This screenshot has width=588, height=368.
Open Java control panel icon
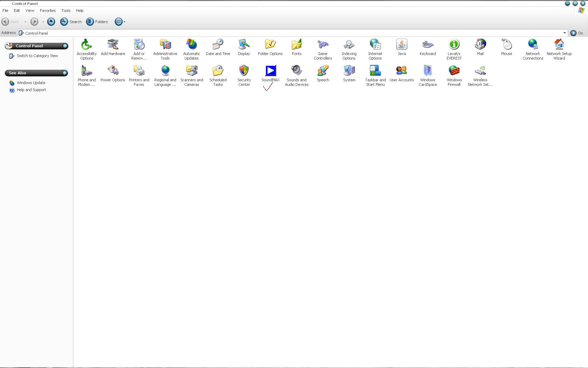(401, 45)
